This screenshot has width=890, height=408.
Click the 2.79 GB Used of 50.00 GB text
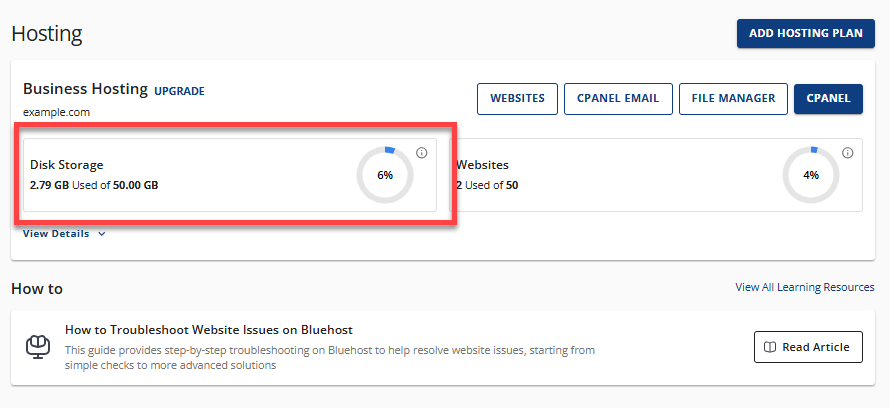coord(94,185)
